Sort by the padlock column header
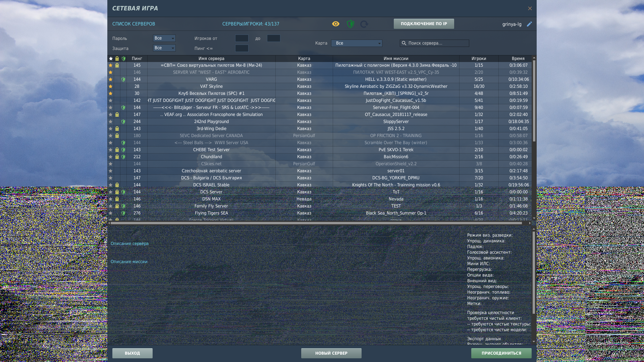Viewport: 644px width, 362px height. click(117, 59)
